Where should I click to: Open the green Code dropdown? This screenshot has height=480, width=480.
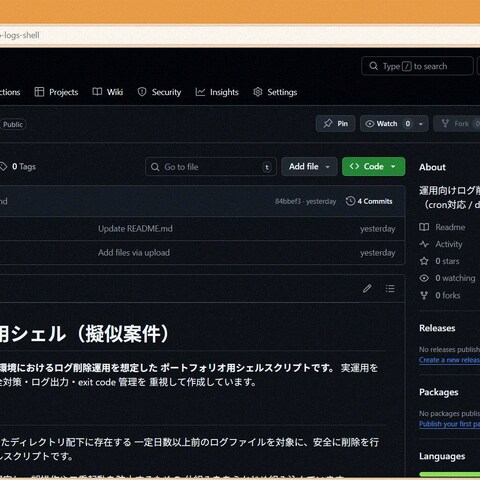click(373, 167)
